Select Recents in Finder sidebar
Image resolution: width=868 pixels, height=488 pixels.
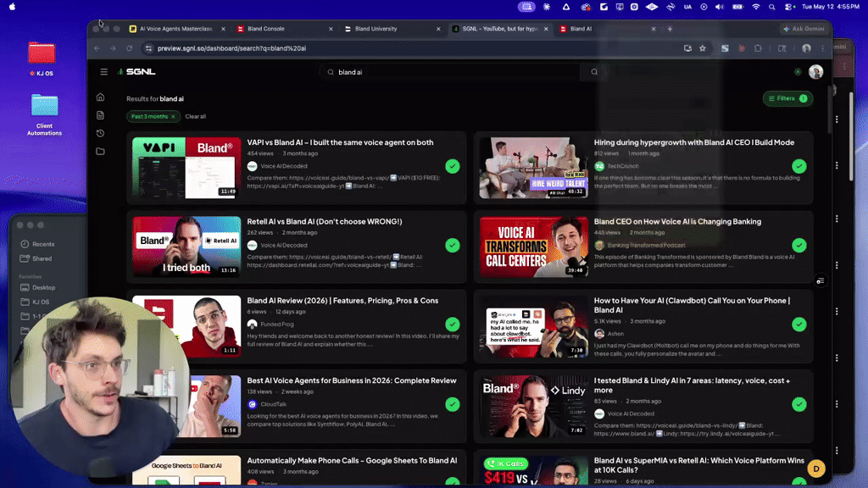43,244
